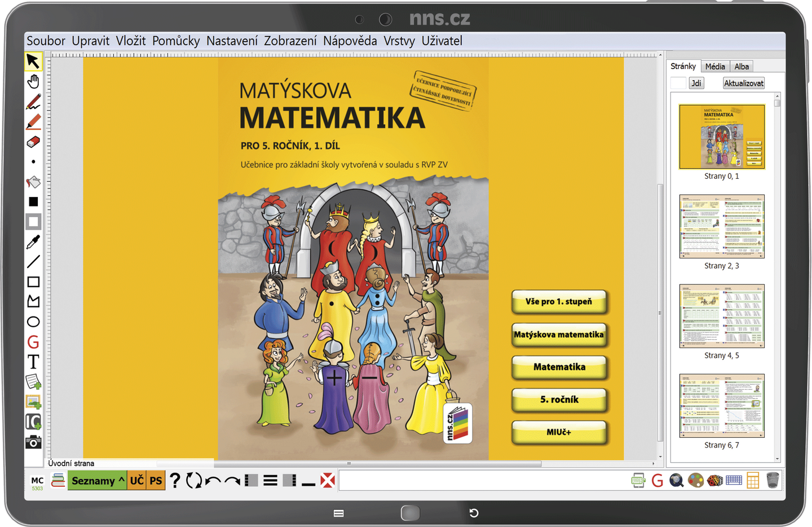Open the trash bin
812x527 pixels.
[774, 480]
